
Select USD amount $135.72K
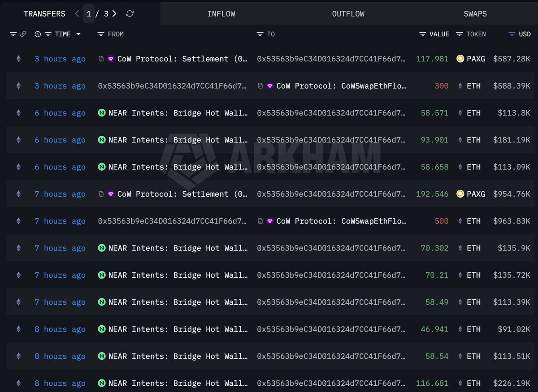[512, 275]
